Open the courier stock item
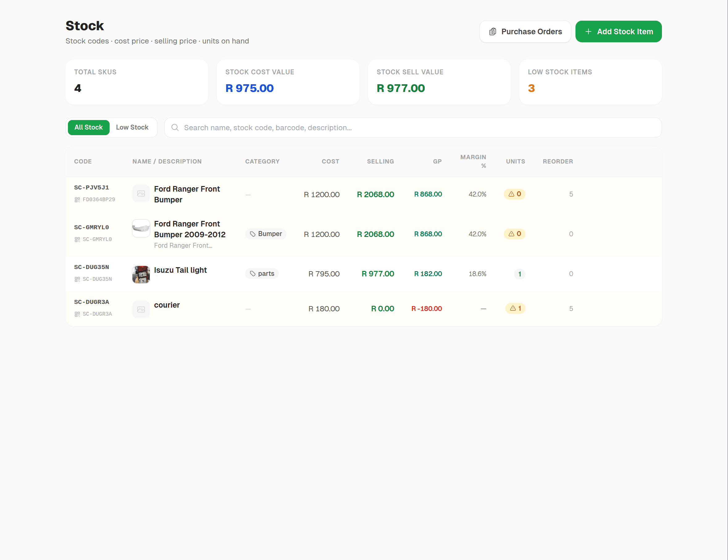Screen dimensions: 728x560 click(167, 305)
